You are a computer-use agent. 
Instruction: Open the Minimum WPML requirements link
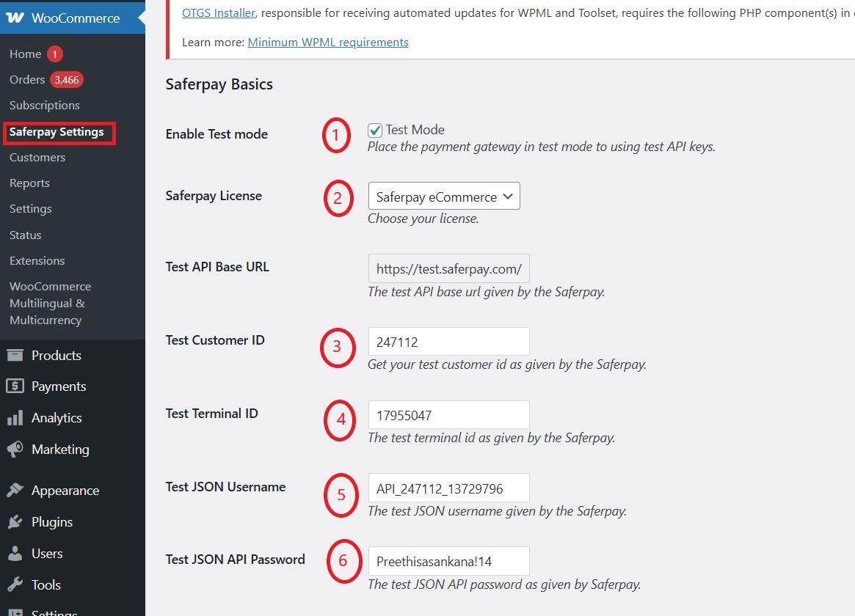point(328,43)
